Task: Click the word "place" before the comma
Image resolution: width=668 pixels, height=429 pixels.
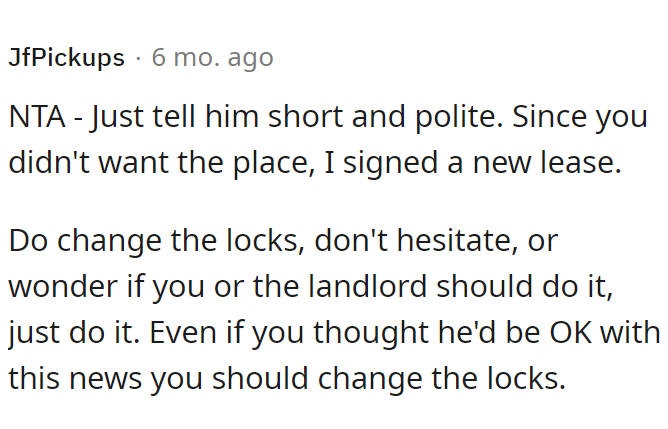Action: pos(273,163)
